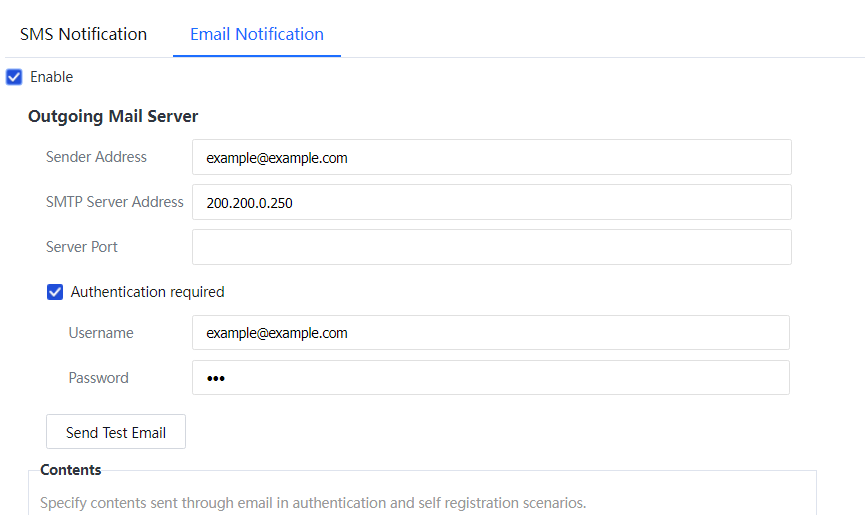Toggle the Authentication required checkbox box
865x515 pixels.
pos(55,292)
